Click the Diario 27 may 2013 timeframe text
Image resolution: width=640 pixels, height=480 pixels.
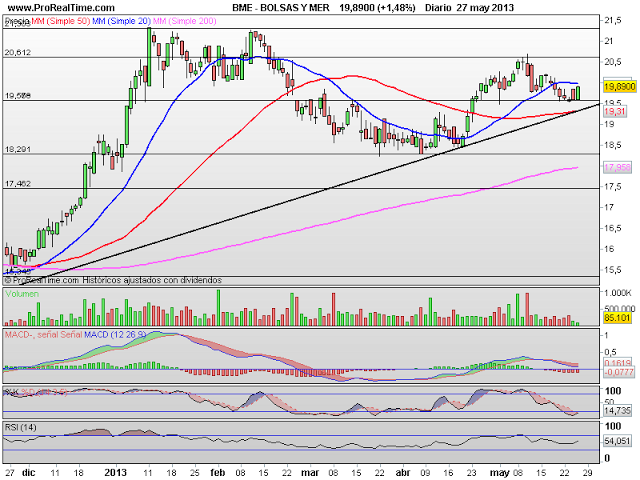(x=469, y=7)
